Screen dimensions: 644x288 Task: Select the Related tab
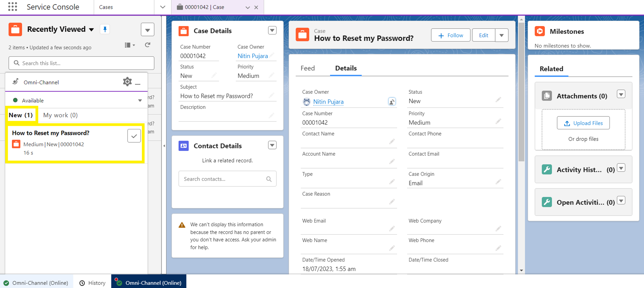coord(551,69)
